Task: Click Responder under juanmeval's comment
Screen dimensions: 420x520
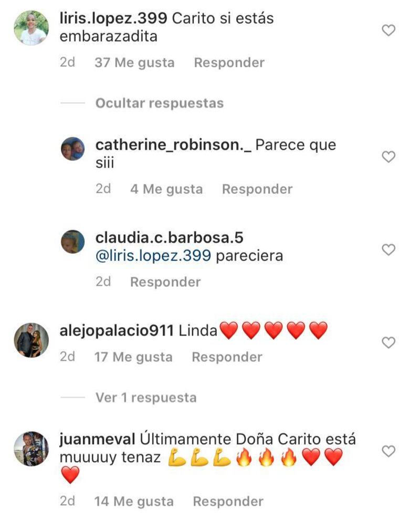Action: coord(228,501)
